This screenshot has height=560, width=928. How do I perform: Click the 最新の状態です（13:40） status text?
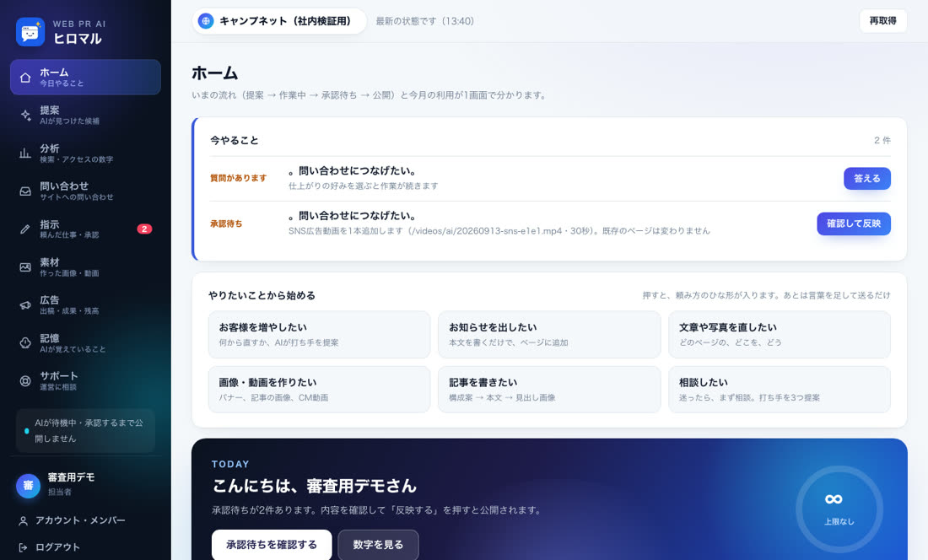pos(425,21)
